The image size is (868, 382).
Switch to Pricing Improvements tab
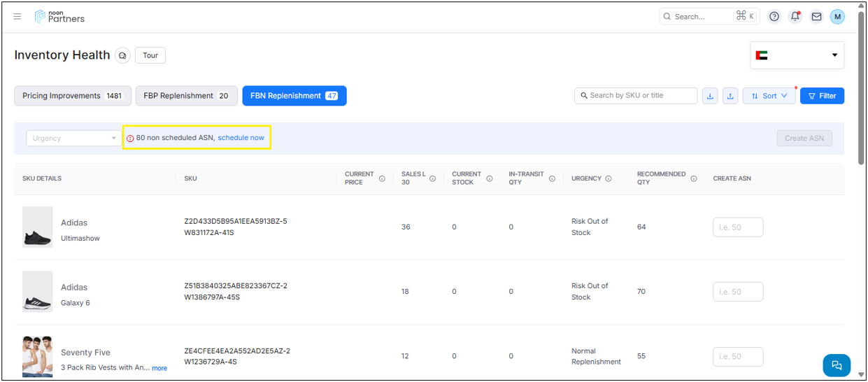(72, 96)
